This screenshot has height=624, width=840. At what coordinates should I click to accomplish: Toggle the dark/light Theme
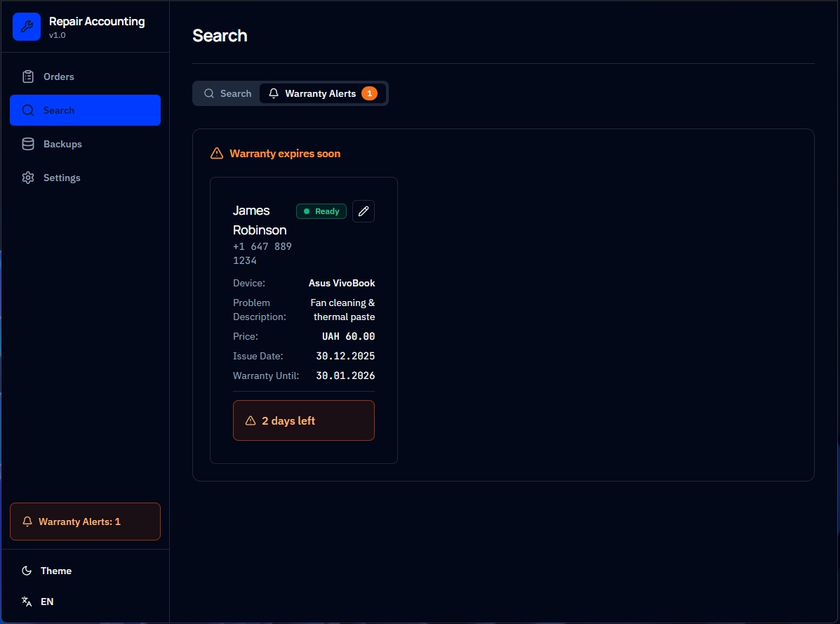(55, 571)
